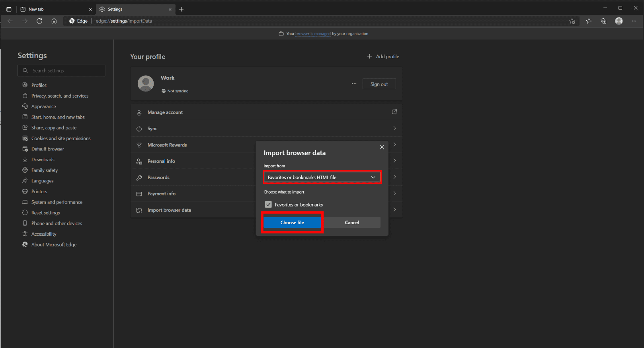Viewport: 644px width, 348px height.
Task: Click Cancel in import dialog
Action: coord(352,223)
